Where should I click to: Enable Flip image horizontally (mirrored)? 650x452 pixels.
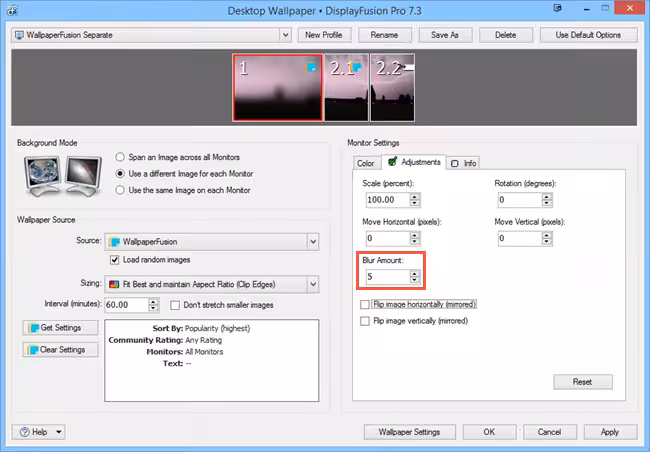[365, 304]
